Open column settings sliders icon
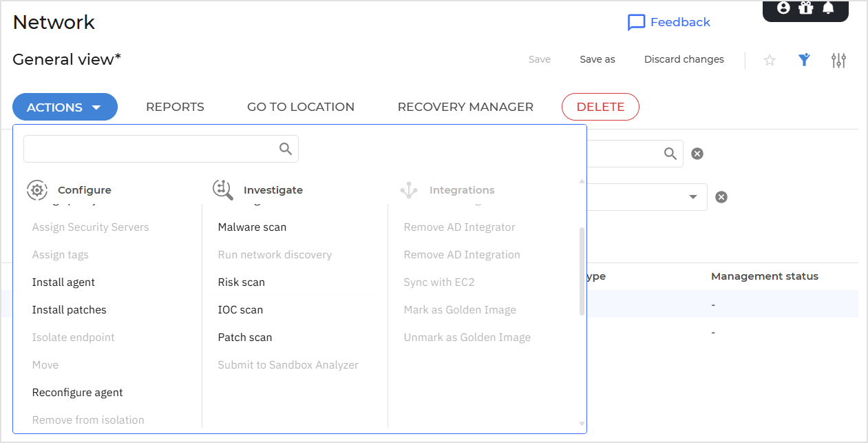The image size is (868, 443). [x=838, y=60]
